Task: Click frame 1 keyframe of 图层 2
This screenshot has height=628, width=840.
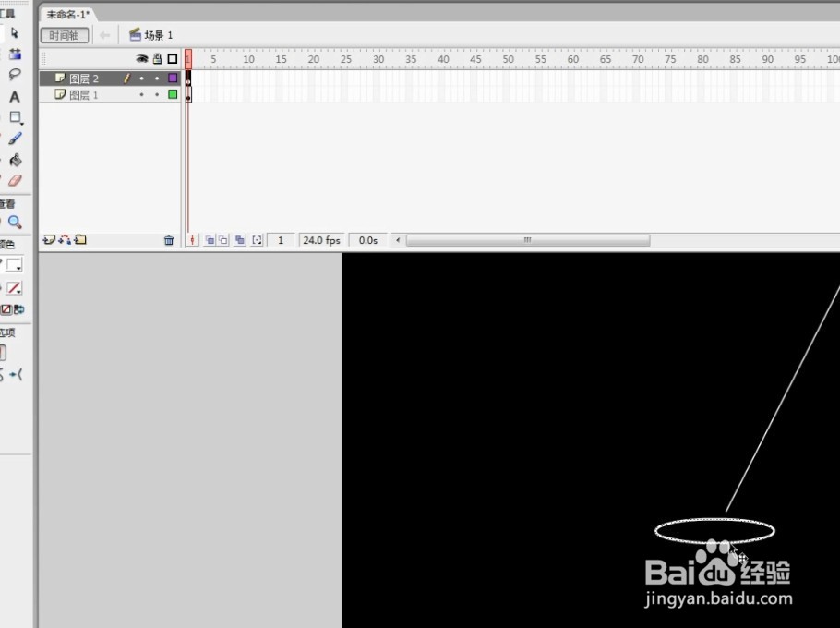Action: tap(188, 78)
